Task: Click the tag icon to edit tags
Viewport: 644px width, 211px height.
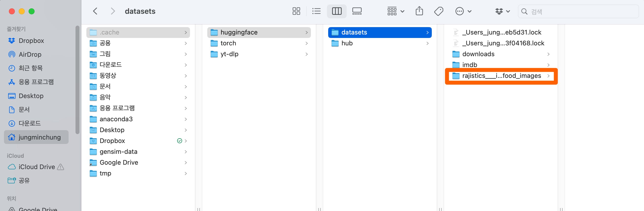Action: pyautogui.click(x=438, y=11)
